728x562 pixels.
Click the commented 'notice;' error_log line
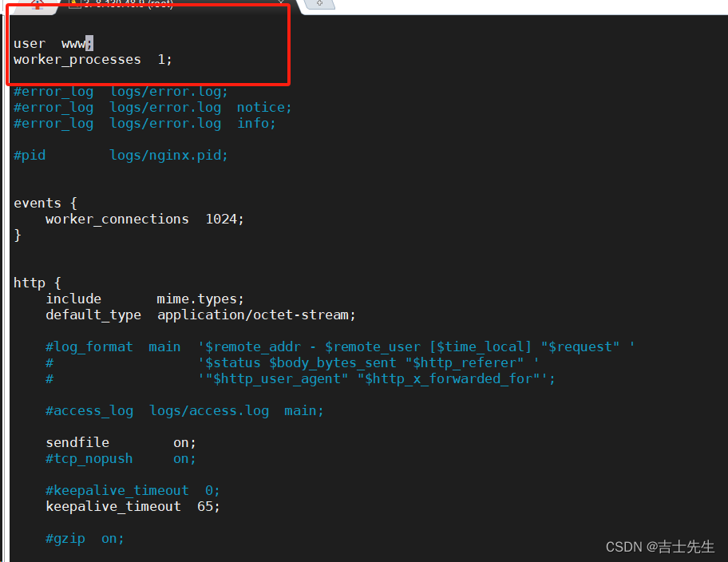(x=152, y=108)
